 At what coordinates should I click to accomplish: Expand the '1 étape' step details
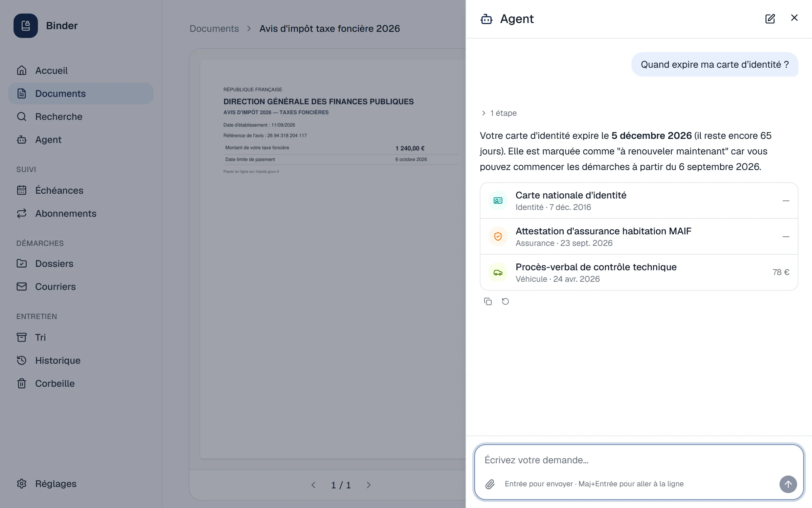(499, 113)
